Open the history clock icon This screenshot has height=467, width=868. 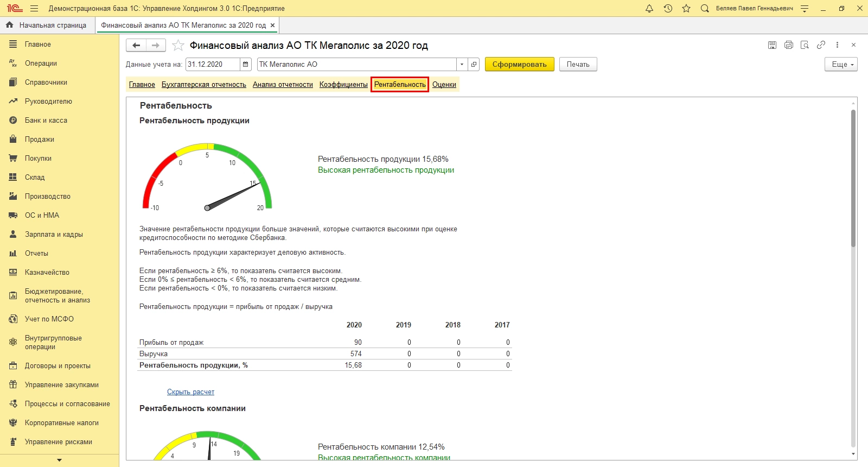668,8
